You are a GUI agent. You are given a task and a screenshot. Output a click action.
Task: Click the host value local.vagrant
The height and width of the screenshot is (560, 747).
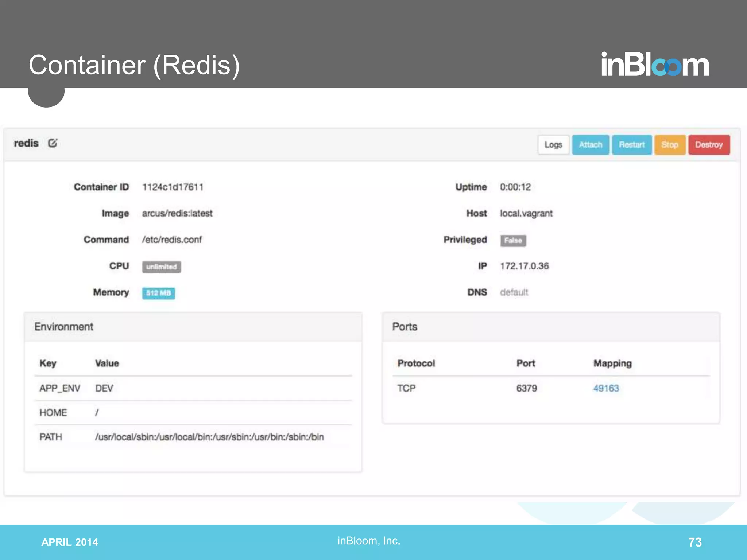[526, 213]
